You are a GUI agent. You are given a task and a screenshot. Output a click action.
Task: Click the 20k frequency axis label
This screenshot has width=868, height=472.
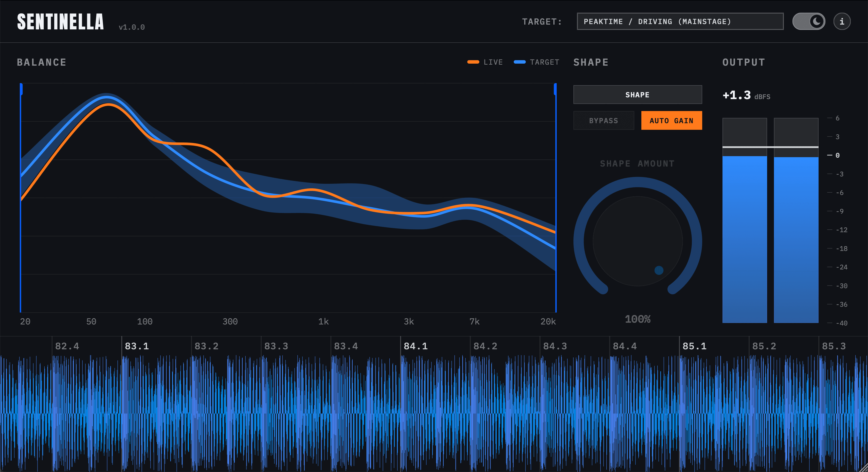[x=548, y=321]
